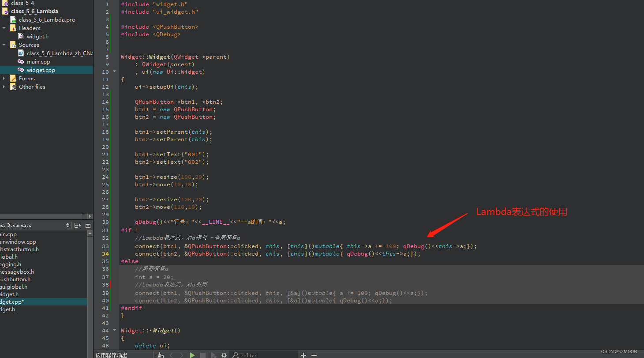The height and width of the screenshot is (358, 644).
Task: Open qlogging.h in Open Documents list
Action: coord(11,264)
